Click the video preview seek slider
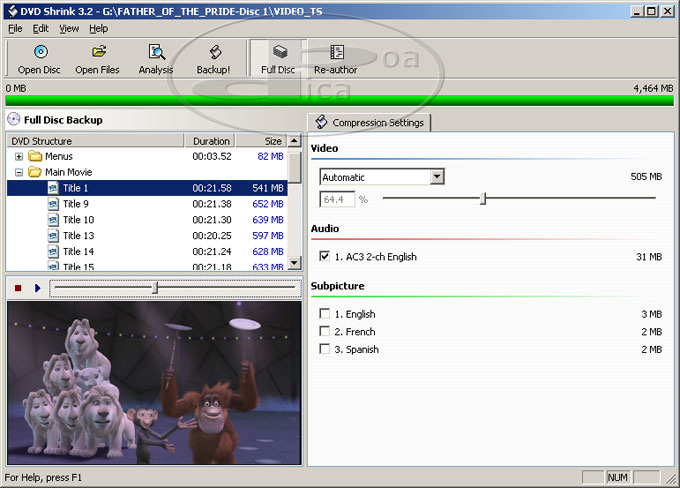 [154, 288]
